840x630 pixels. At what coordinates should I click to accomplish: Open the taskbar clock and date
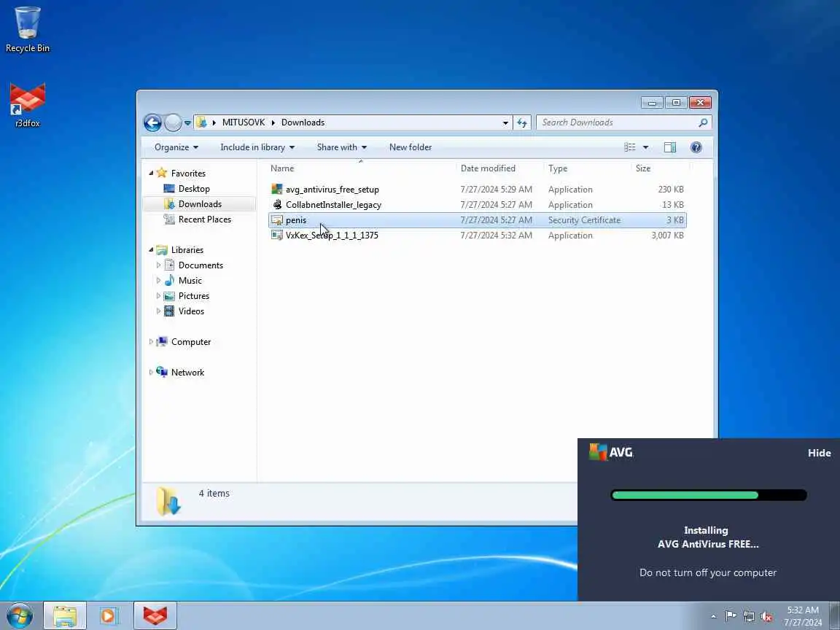803,616
